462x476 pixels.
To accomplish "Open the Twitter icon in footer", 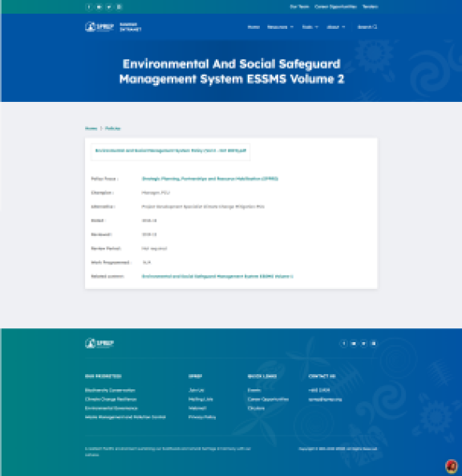I will 363,344.
